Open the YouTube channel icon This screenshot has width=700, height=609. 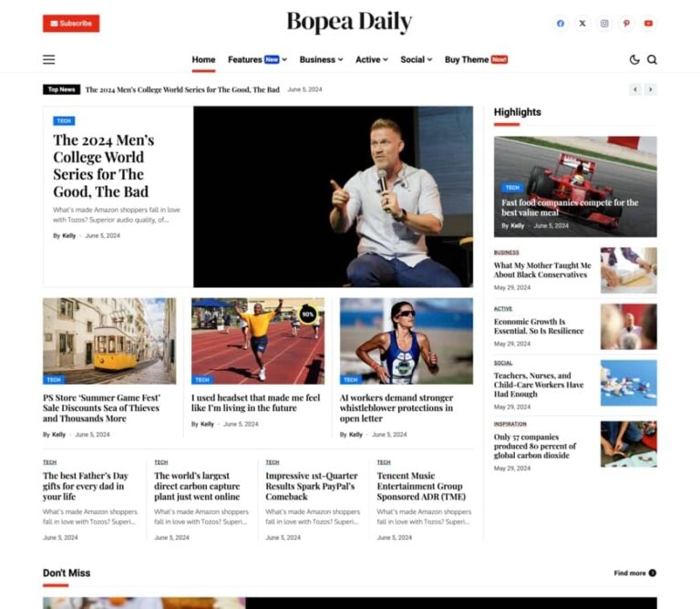point(648,24)
